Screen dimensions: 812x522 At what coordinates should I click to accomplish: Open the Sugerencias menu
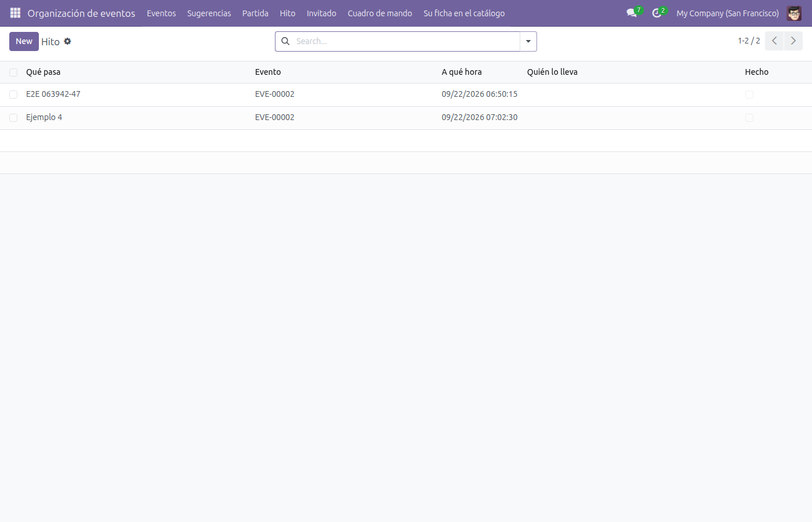209,13
